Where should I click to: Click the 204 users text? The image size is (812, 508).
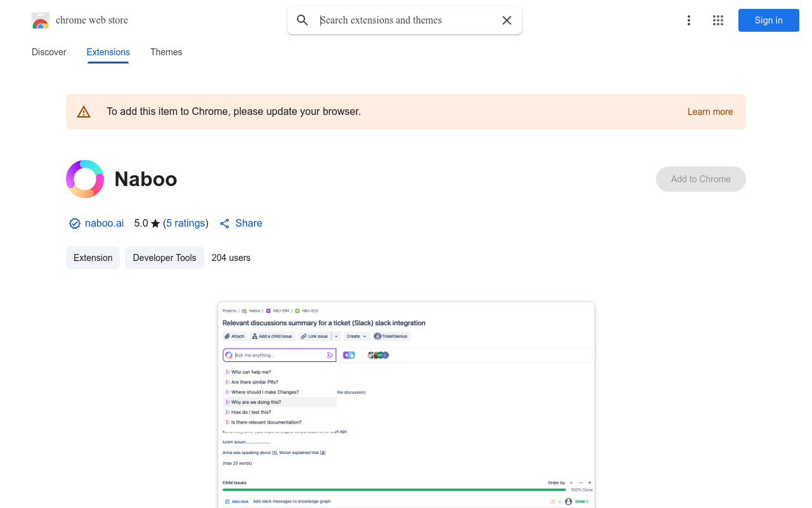pyautogui.click(x=231, y=258)
